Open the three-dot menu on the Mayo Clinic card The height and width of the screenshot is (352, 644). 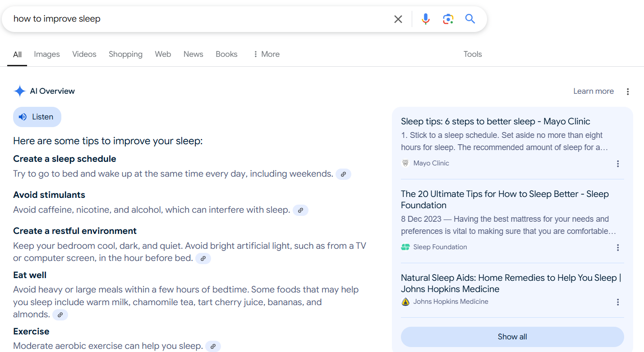[618, 164]
